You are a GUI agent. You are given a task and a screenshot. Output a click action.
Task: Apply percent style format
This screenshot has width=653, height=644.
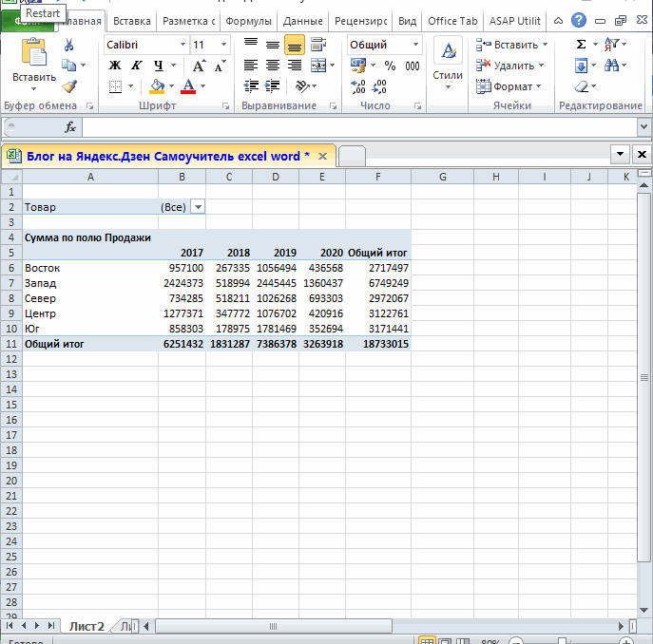(390, 66)
